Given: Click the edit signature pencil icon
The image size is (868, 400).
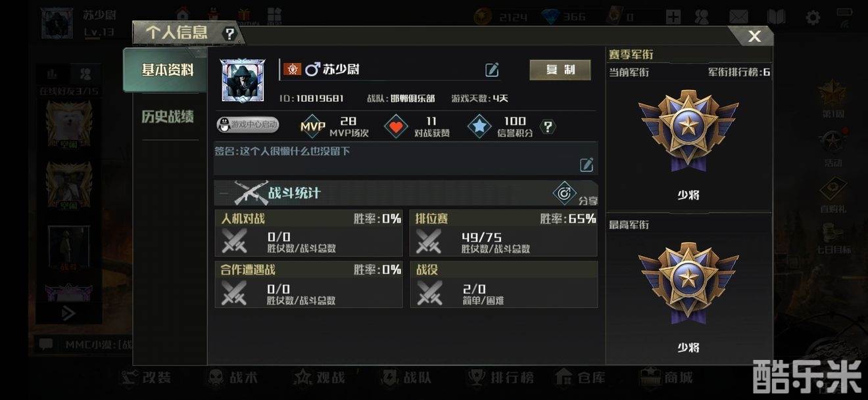Looking at the screenshot, I should point(587,165).
